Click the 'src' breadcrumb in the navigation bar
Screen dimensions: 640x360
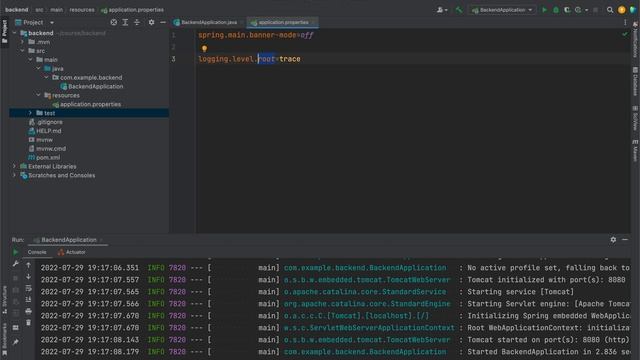coord(39,10)
